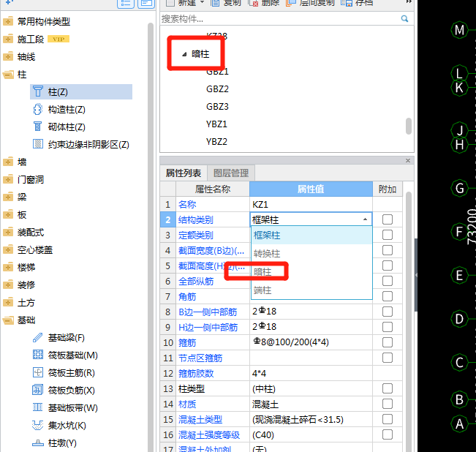Choose 端柱 in the dropdown list
The height and width of the screenshot is (452, 476).
click(311, 290)
